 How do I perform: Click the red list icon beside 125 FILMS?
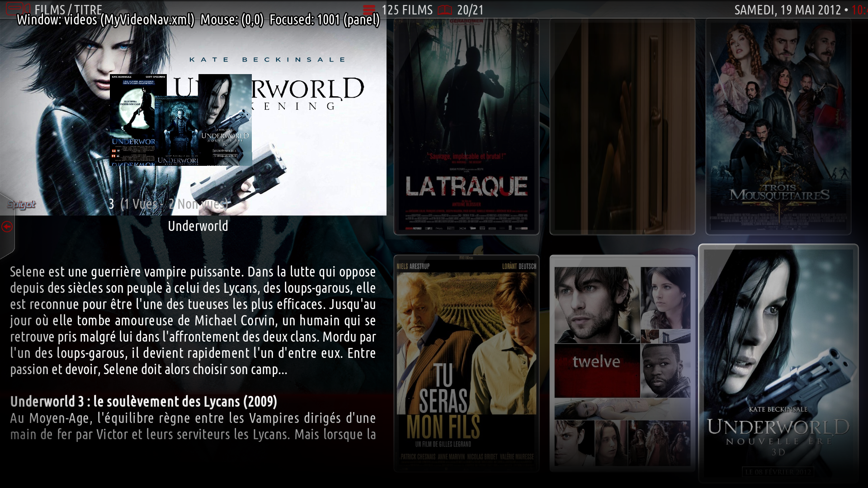click(x=369, y=10)
